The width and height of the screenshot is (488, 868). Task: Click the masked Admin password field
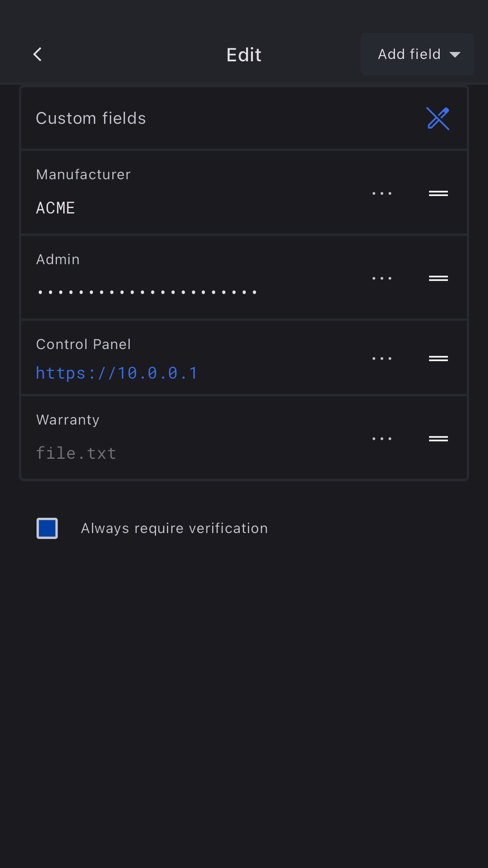point(147,292)
